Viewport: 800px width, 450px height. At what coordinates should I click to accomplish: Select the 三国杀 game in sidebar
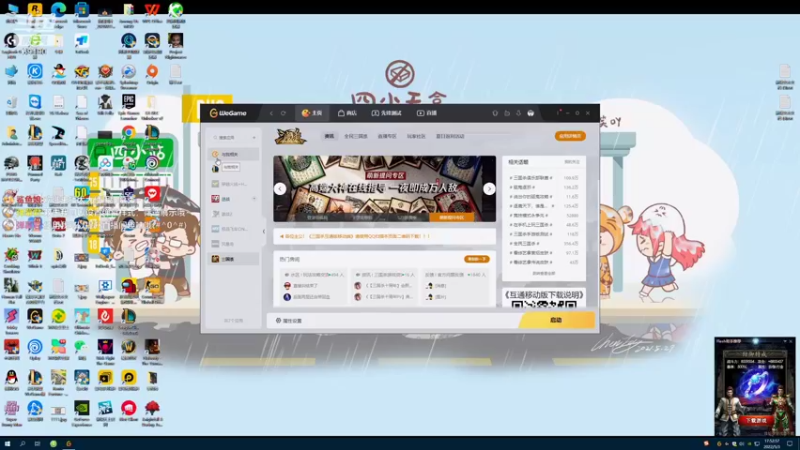(x=235, y=259)
